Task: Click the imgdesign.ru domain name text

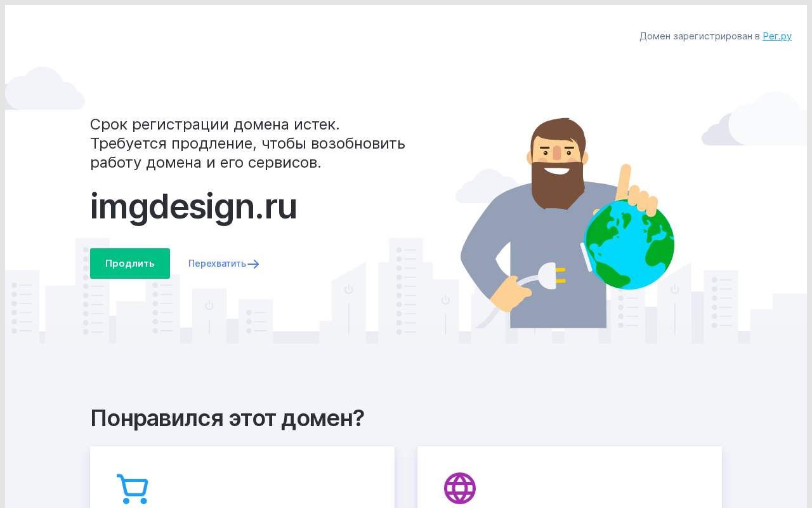Action: pos(193,207)
